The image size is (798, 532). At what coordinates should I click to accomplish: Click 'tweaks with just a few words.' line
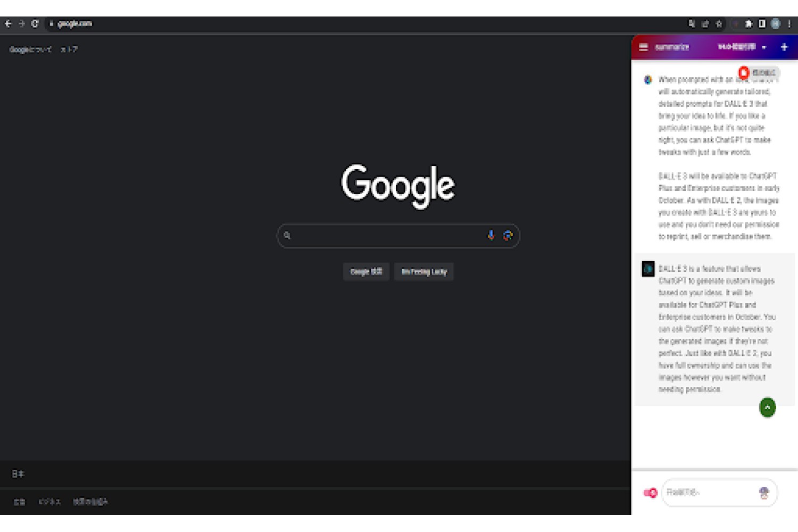[705, 152]
